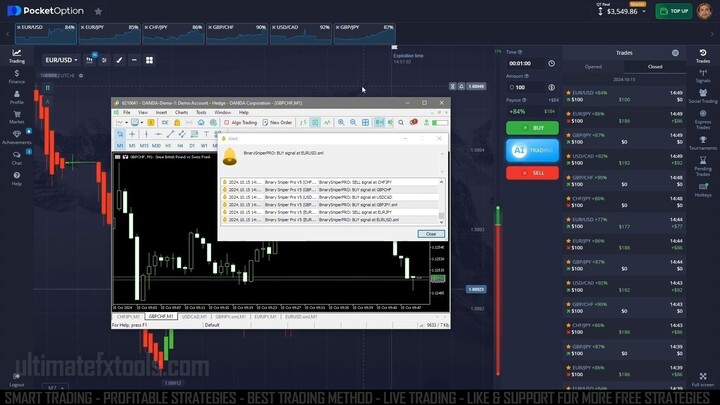Open the Profile section in left sidebar
This screenshot has width=720, height=405.
coord(17,97)
